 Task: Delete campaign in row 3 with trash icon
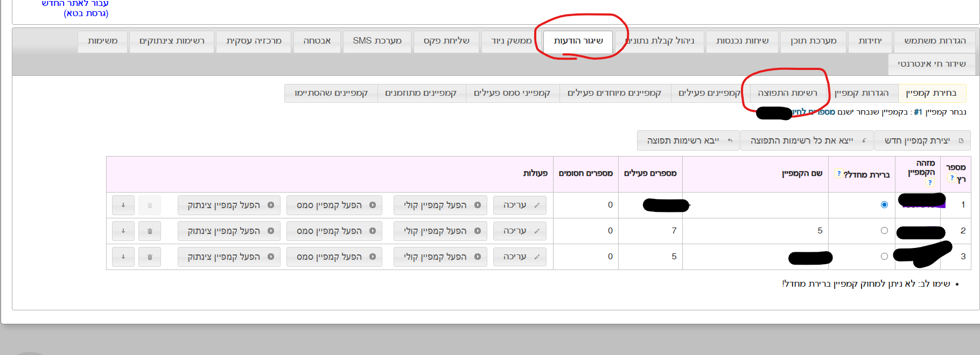pos(150,257)
